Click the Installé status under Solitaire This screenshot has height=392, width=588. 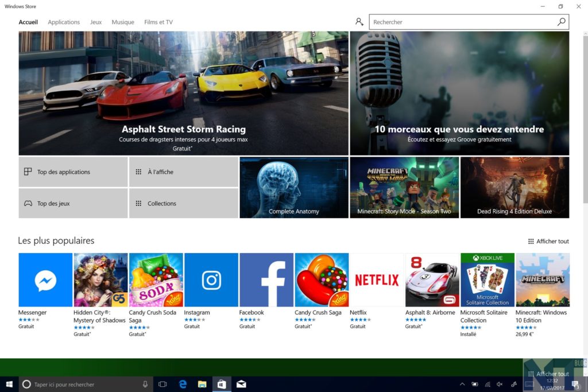tap(468, 334)
